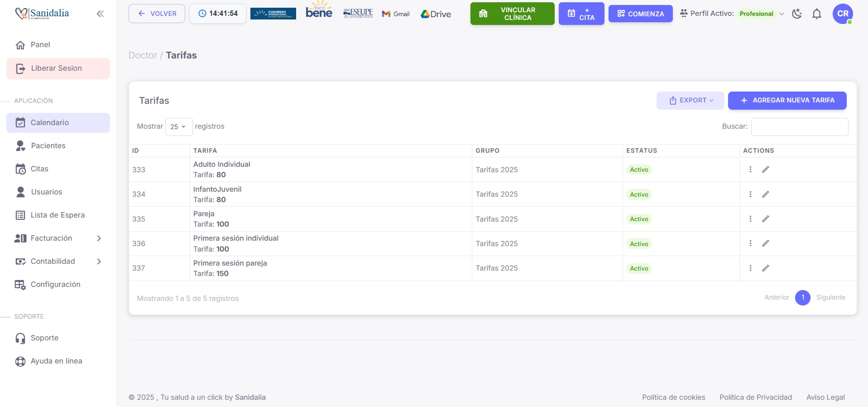868x407 pixels.
Task: Click the Sanidalia logo
Action: point(42,14)
